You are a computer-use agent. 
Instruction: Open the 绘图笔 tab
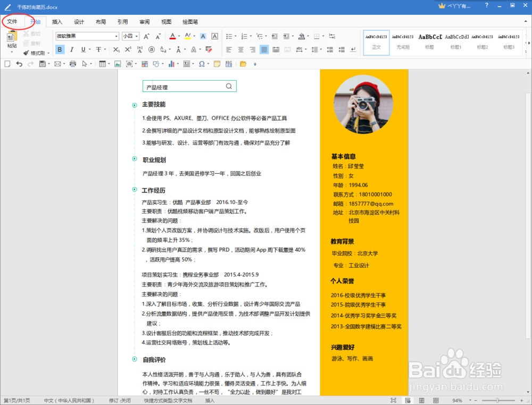[x=190, y=22]
